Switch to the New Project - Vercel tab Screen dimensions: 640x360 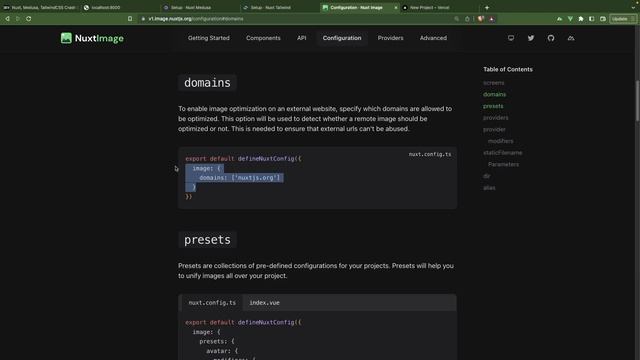[439, 7]
